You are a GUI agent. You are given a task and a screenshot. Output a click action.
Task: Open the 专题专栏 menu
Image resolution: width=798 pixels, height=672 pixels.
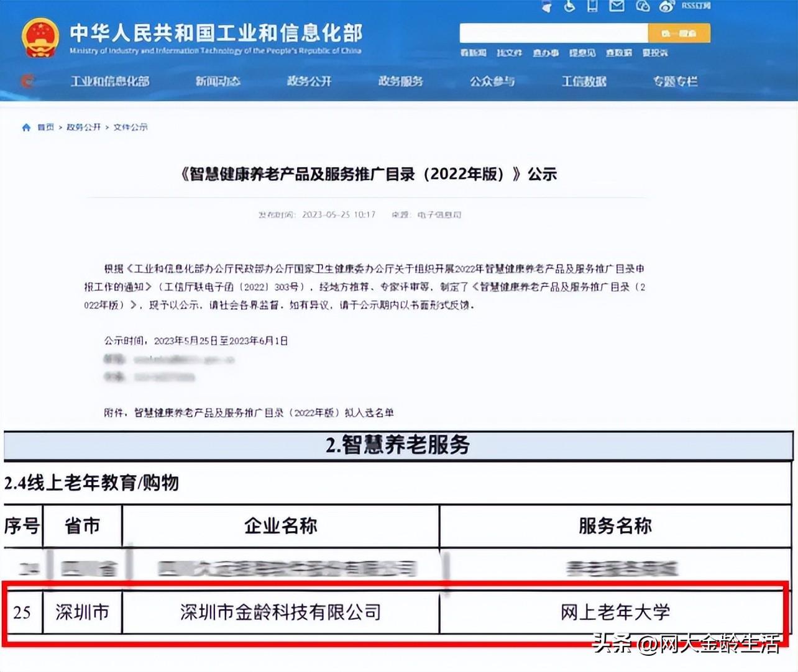tap(675, 81)
